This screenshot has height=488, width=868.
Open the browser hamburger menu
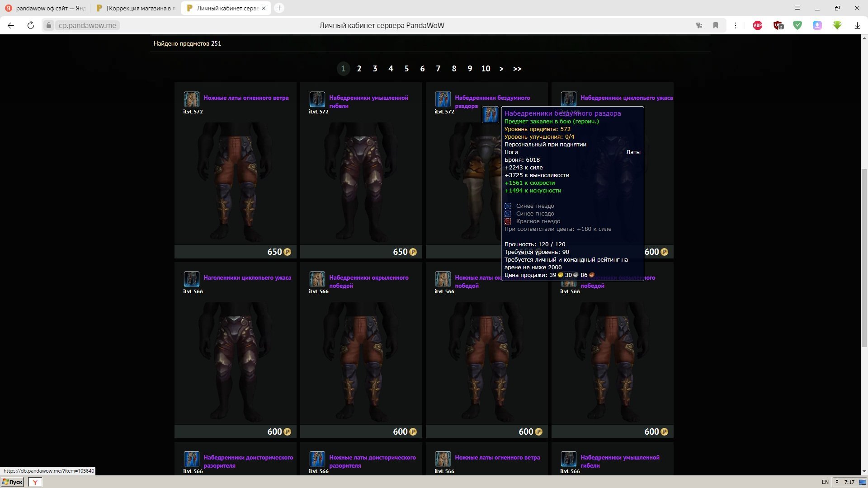tap(797, 8)
